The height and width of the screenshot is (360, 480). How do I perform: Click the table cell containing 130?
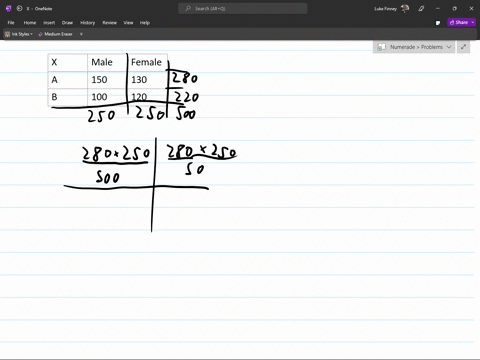147,80
